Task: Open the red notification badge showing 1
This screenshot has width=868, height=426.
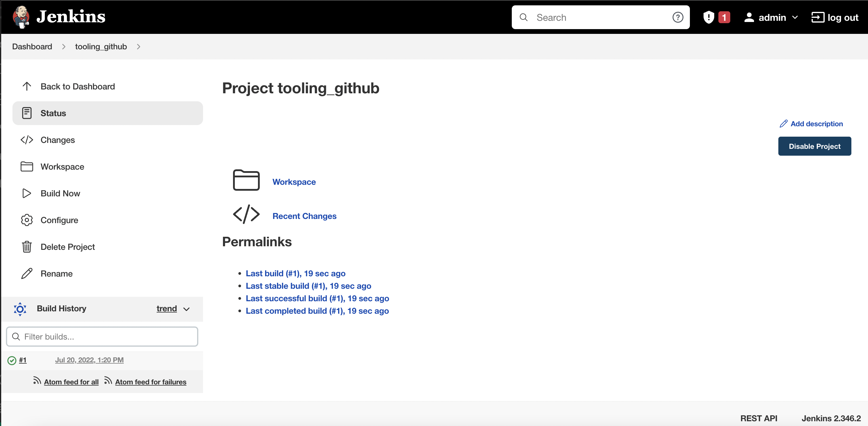Action: (724, 17)
